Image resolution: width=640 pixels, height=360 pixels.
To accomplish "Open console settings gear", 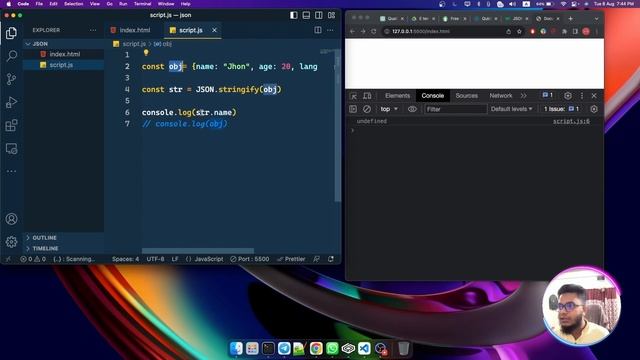I will 594,109.
